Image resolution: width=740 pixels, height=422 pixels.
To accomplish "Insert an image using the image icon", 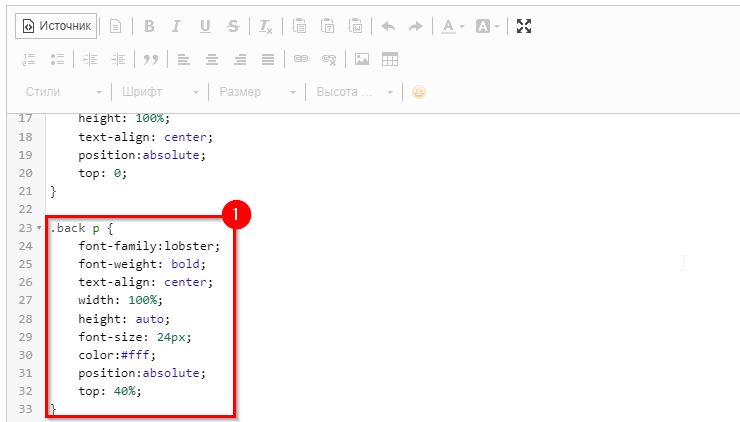I will [362, 60].
